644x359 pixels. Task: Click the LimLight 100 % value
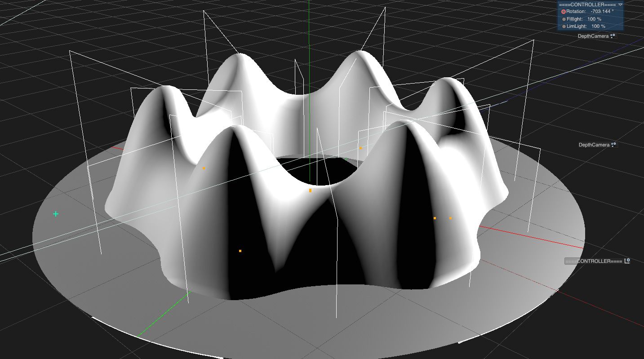click(x=598, y=27)
